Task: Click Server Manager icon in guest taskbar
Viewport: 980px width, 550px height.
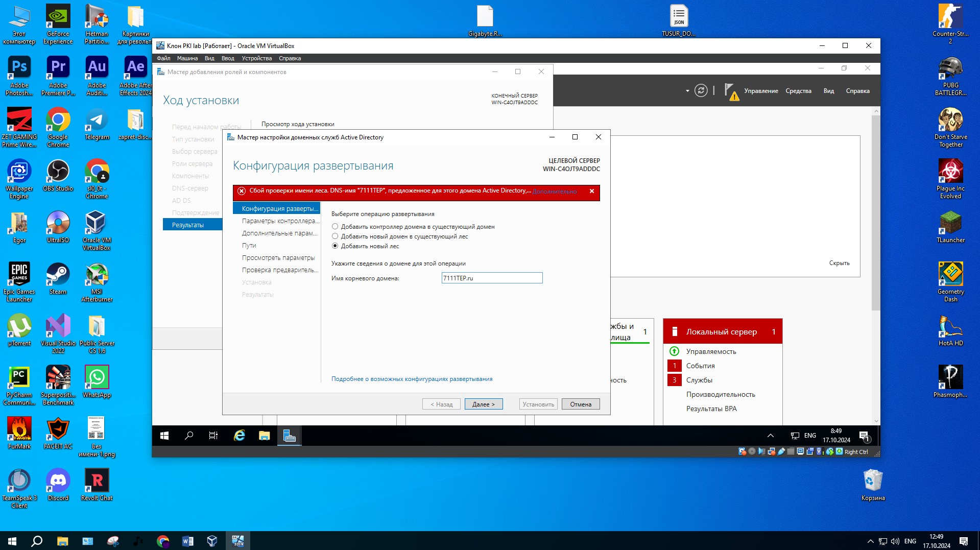Action: click(289, 436)
